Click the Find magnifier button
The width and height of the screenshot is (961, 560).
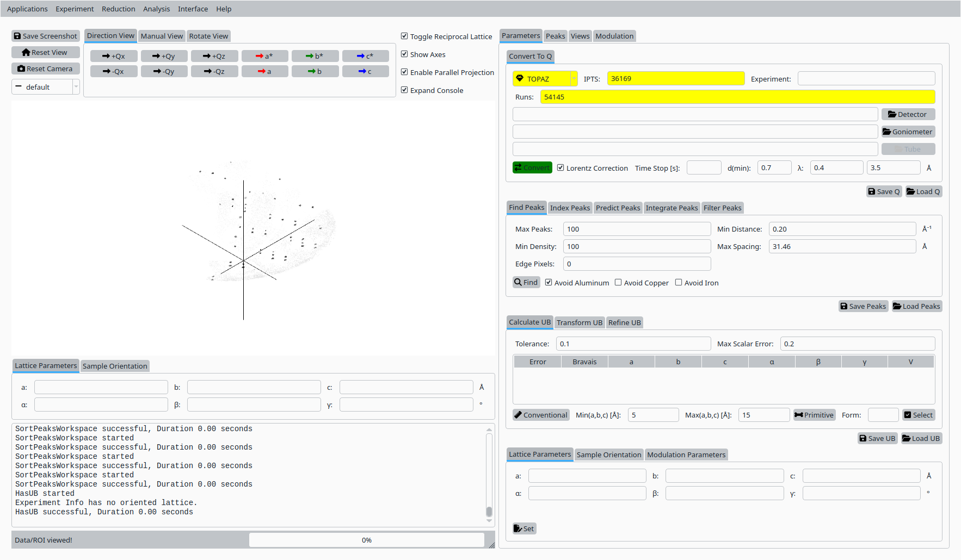pyautogui.click(x=526, y=282)
